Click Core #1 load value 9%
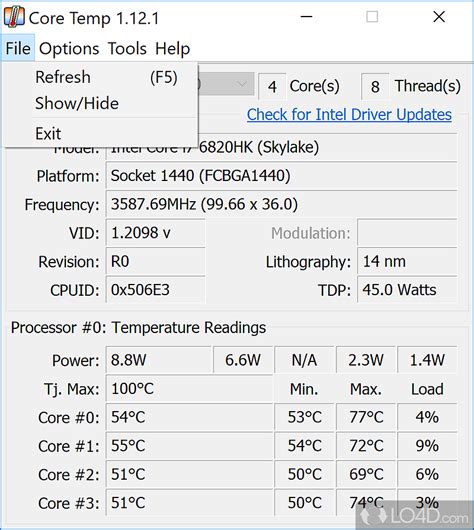The width and height of the screenshot is (474, 530). (427, 445)
